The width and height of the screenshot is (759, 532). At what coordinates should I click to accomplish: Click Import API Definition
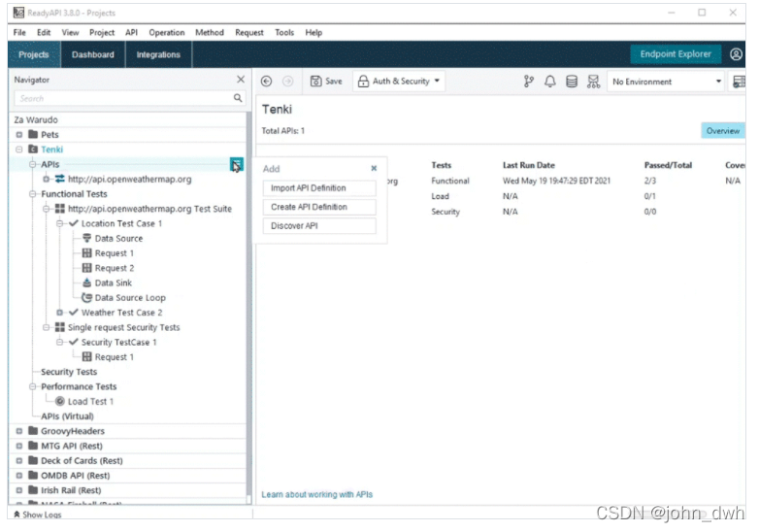tap(319, 187)
